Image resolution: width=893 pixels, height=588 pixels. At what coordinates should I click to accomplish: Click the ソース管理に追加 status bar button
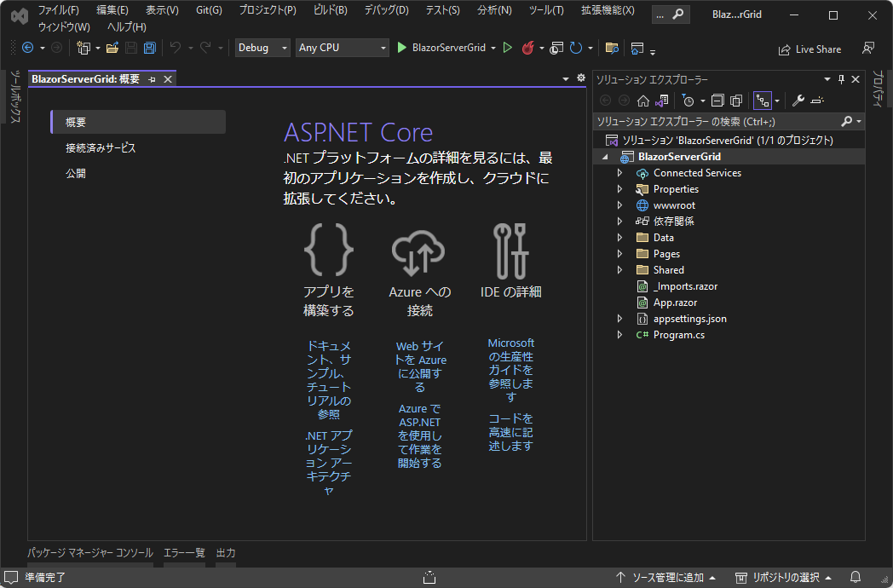tap(665, 577)
